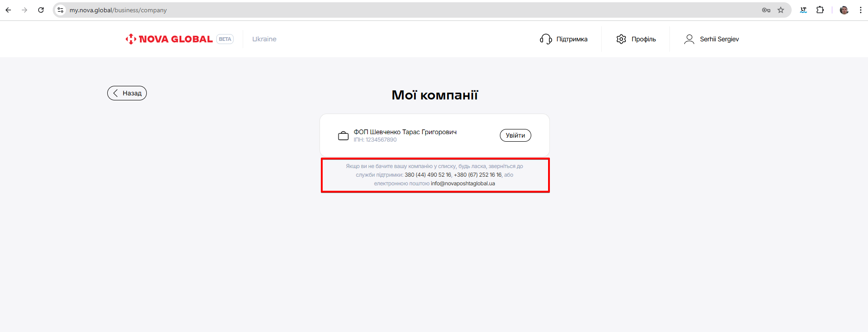The image size is (868, 332).
Task: Click Увійти to enter the company
Action: click(515, 135)
